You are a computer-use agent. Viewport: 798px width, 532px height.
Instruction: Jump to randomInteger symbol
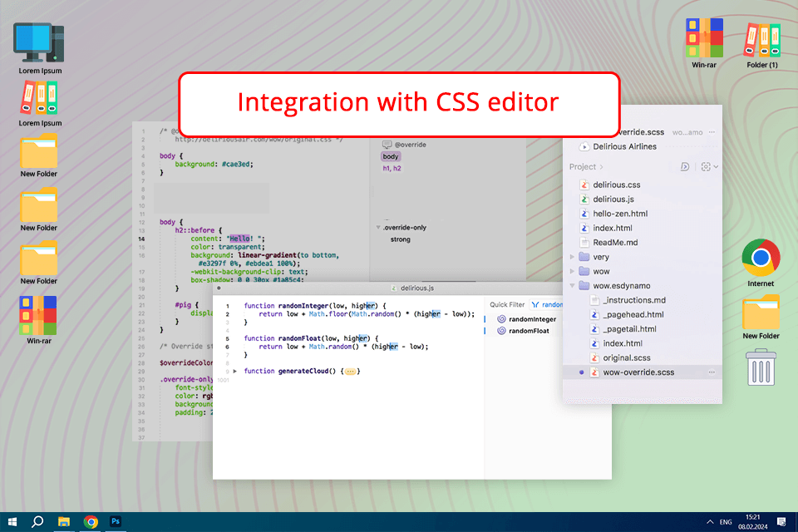tap(532, 319)
